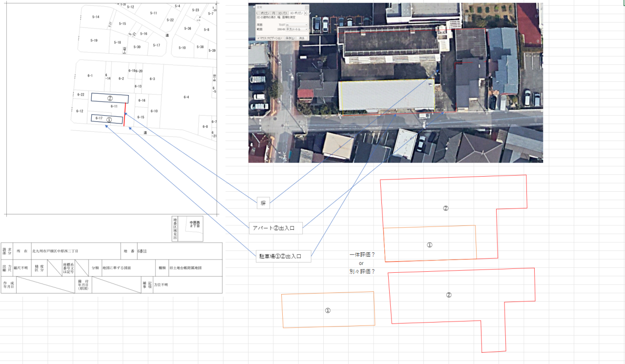Select the 駐車場①②出入口 label box

(x=284, y=256)
